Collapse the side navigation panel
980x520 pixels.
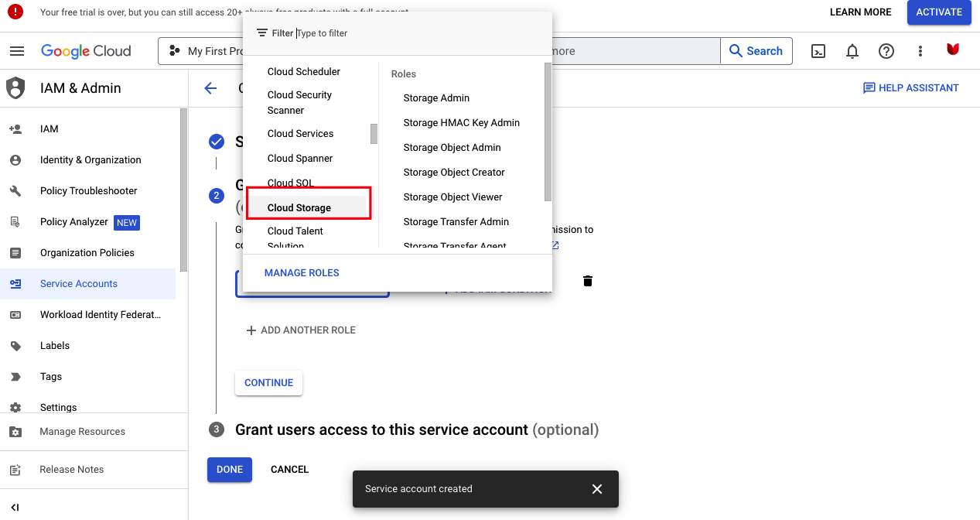tap(15, 508)
